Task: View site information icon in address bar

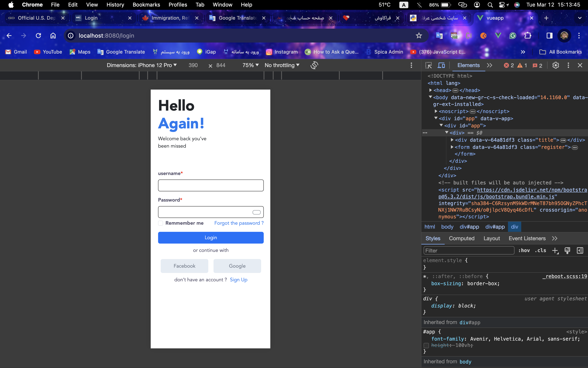Action: pyautogui.click(x=70, y=36)
